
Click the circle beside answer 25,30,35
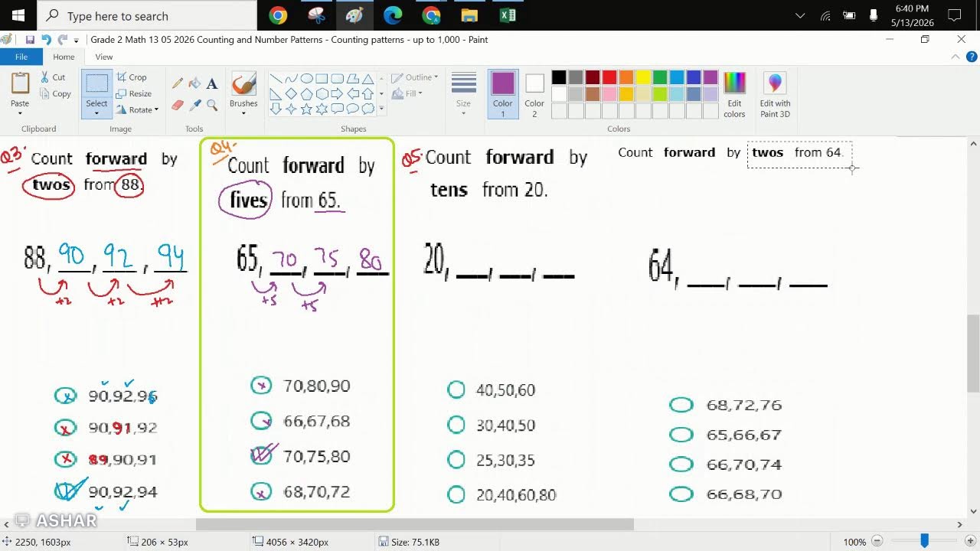coord(456,460)
